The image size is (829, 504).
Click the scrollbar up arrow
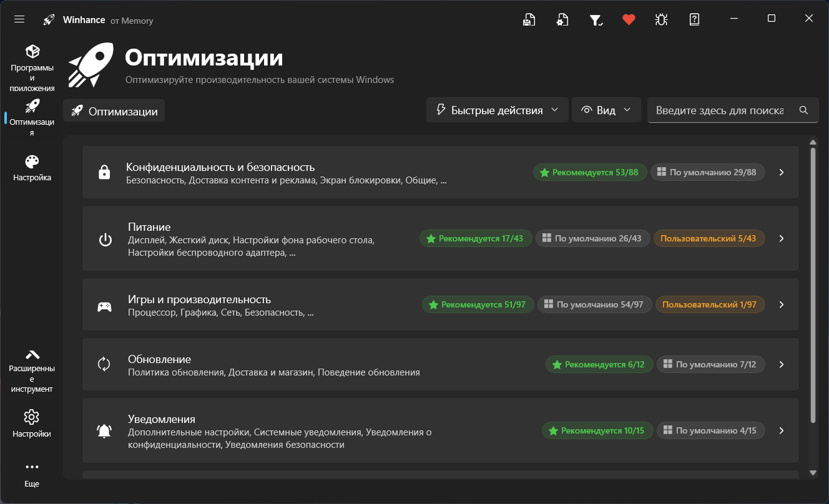(813, 142)
